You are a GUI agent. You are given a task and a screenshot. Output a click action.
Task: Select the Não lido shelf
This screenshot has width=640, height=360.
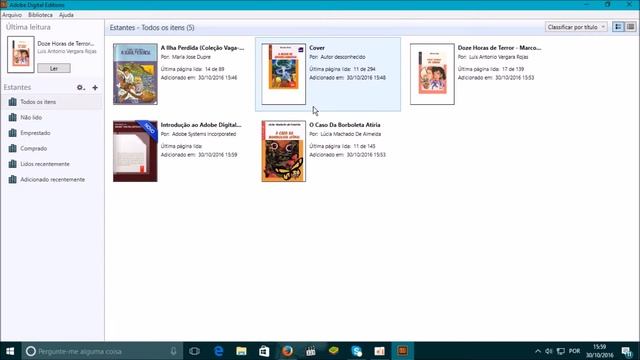[x=52, y=117]
